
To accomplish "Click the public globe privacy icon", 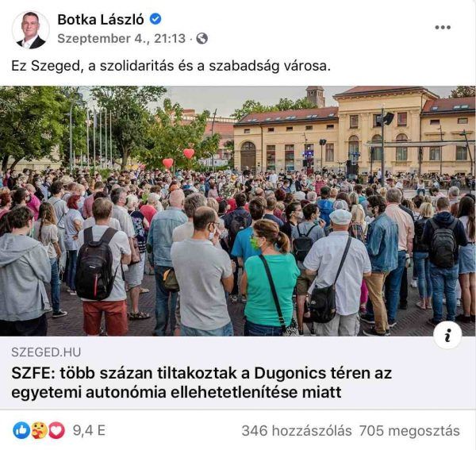I will pyautogui.click(x=202, y=39).
